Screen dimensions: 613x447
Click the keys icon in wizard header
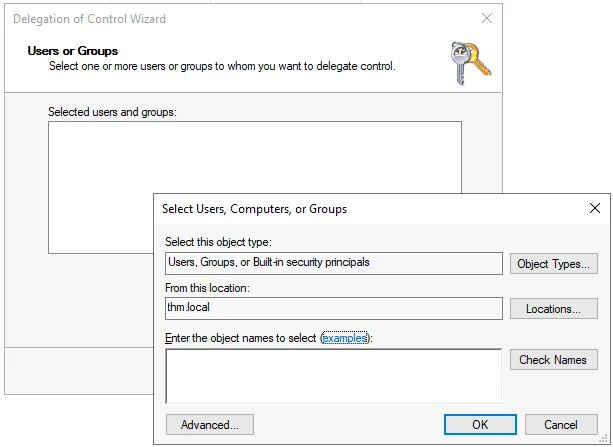click(x=471, y=63)
